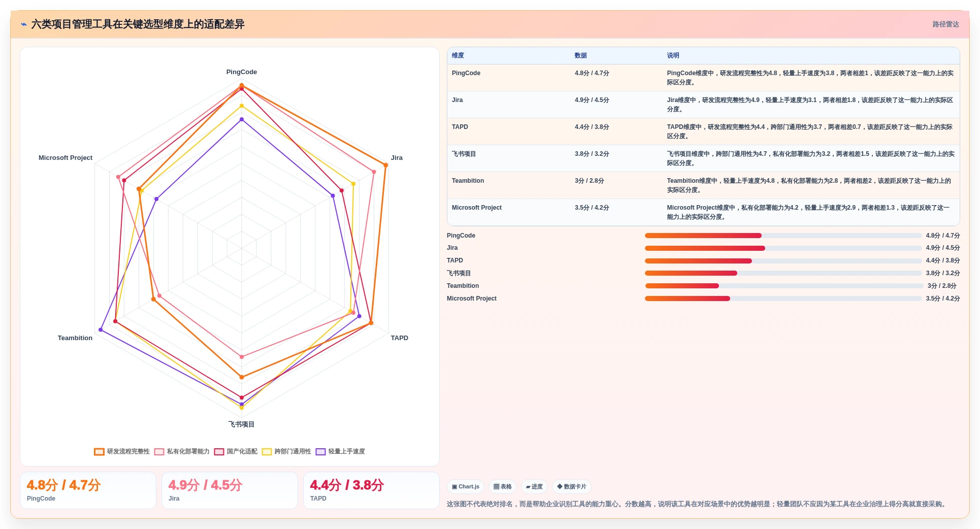Click the Jira progress bar
Viewport: 980px width, 529px height.
point(783,248)
